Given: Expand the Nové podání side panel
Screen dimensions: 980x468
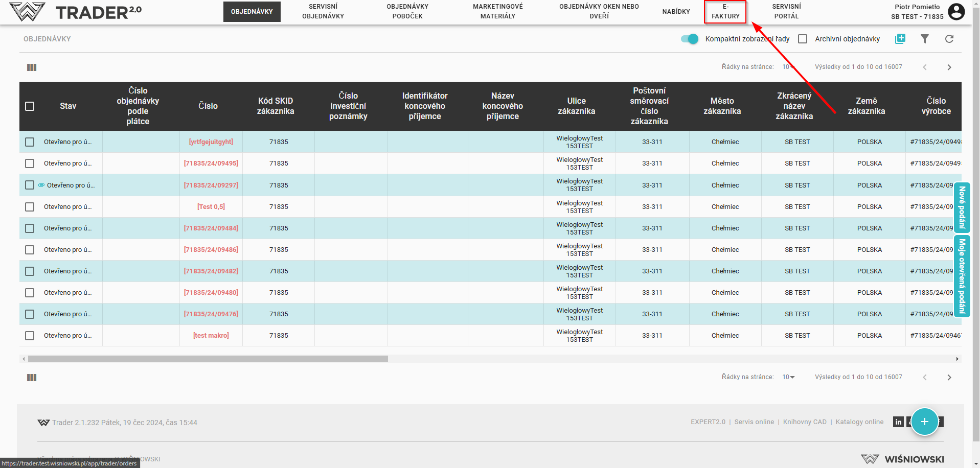Looking at the screenshot, I should coord(962,207).
